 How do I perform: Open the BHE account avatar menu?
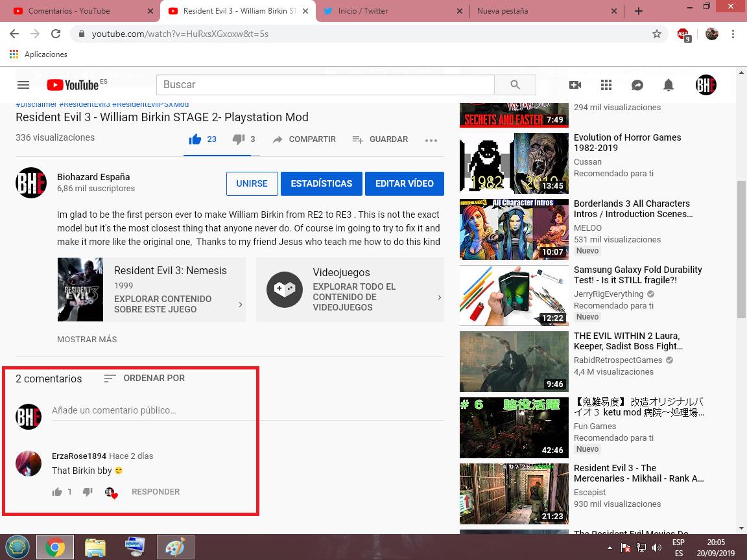point(705,85)
